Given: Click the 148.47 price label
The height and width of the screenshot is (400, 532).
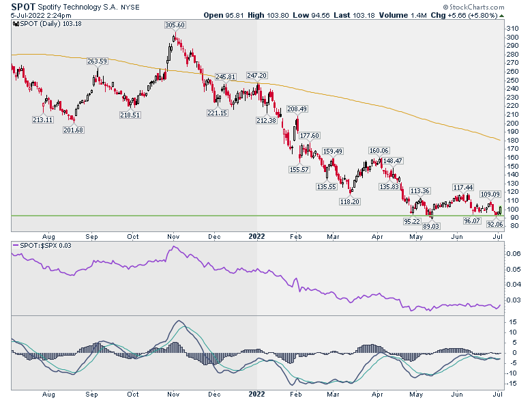Looking at the screenshot, I should 393,160.
